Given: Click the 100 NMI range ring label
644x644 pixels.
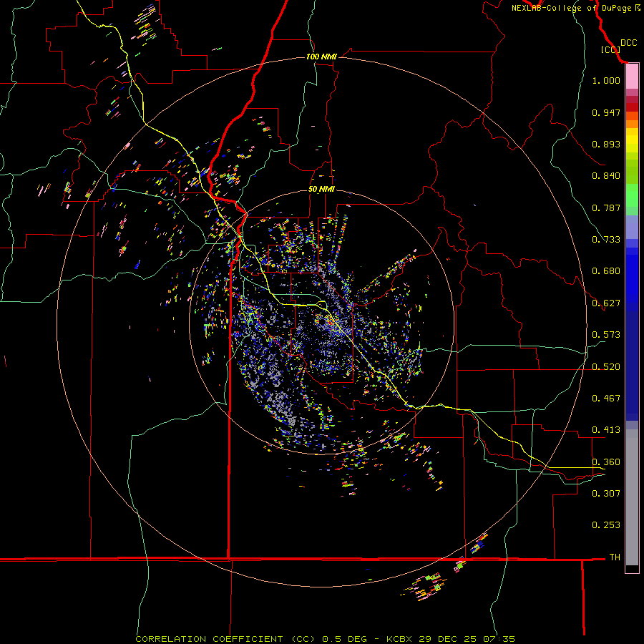Looking at the screenshot, I should 321,57.
